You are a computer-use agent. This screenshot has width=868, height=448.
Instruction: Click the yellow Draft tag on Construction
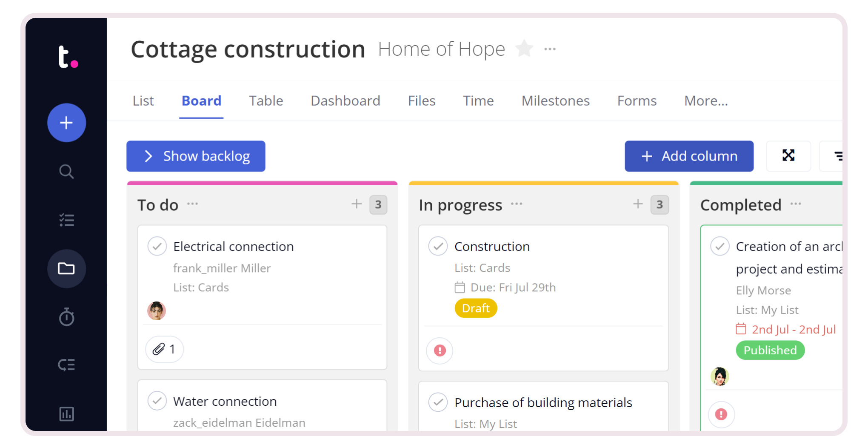476,308
